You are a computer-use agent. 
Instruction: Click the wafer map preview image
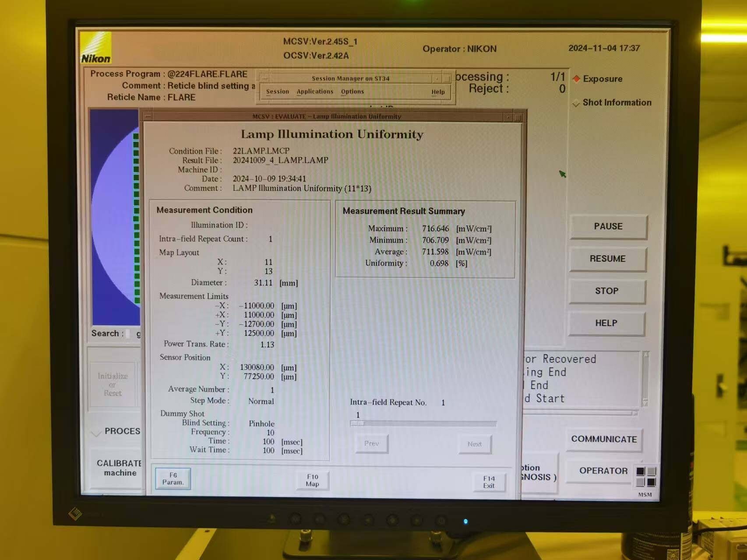[116, 217]
